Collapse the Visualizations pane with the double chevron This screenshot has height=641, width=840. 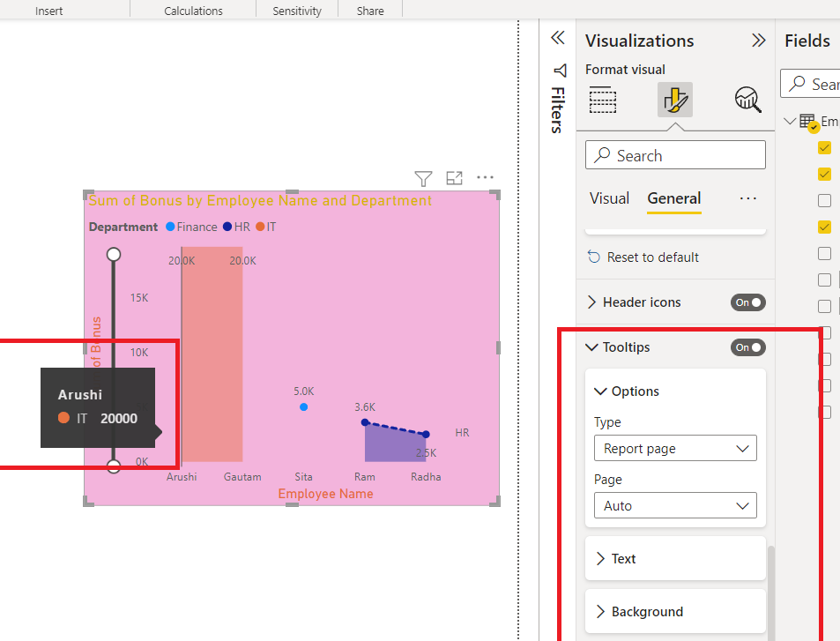pyautogui.click(x=759, y=40)
